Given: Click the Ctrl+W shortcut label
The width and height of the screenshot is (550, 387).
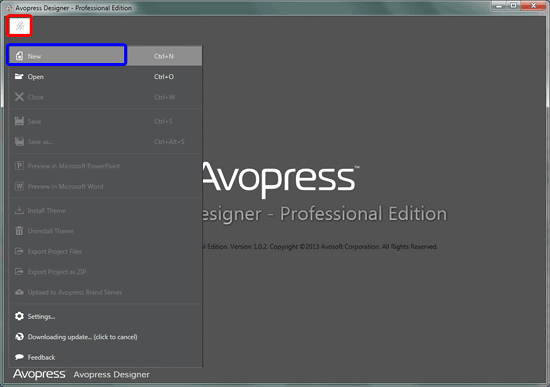Looking at the screenshot, I should [x=165, y=97].
